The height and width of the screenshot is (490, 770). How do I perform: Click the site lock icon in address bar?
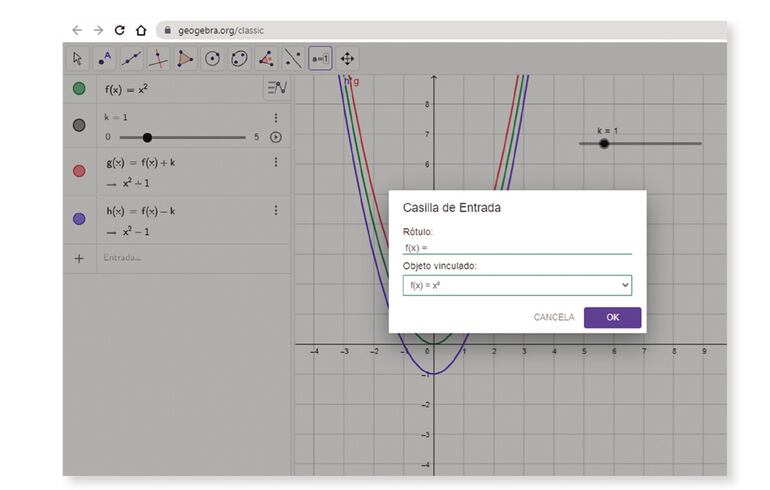[167, 30]
